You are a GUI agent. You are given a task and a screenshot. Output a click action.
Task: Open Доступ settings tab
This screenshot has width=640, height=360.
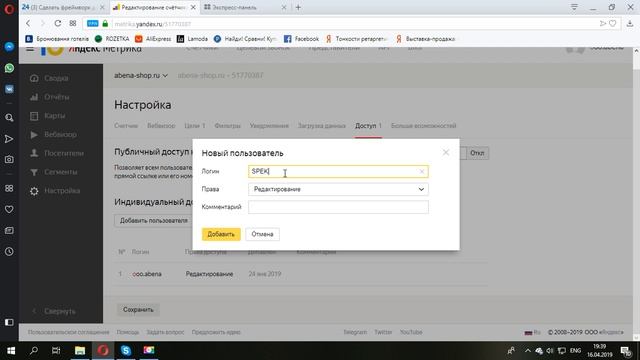(368, 126)
